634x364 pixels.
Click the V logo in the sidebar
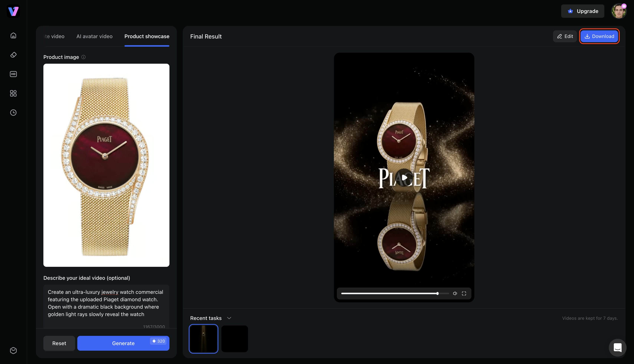point(13,11)
